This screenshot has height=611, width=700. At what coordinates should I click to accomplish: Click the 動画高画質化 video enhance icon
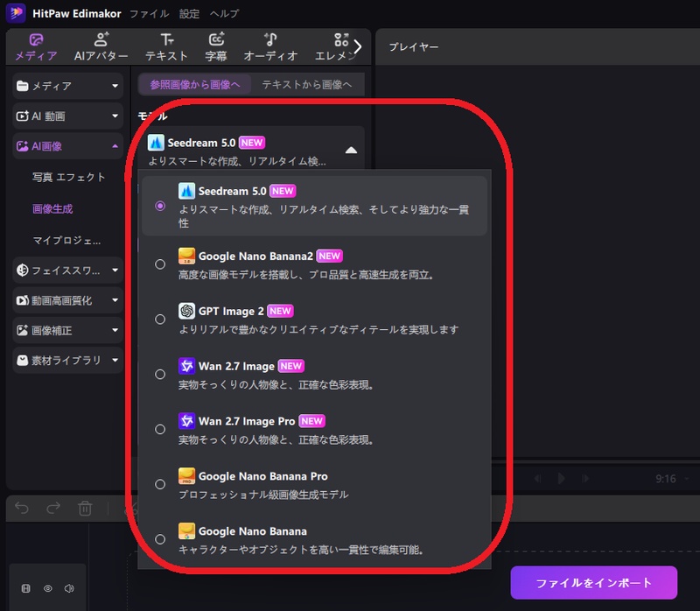pos(22,300)
